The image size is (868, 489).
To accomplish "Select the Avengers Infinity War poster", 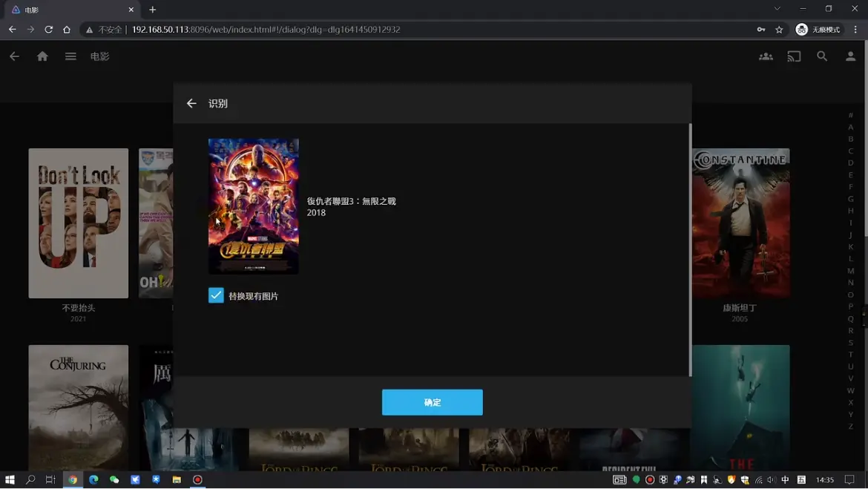I will click(x=254, y=206).
